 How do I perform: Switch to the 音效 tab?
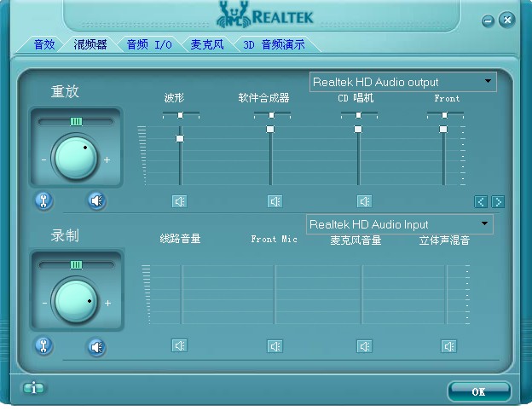click(x=44, y=44)
